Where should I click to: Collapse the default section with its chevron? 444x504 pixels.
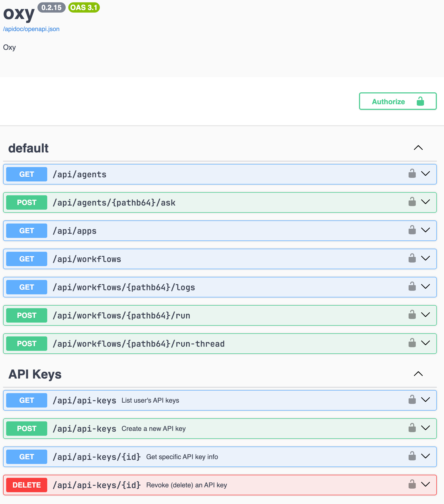point(418,148)
